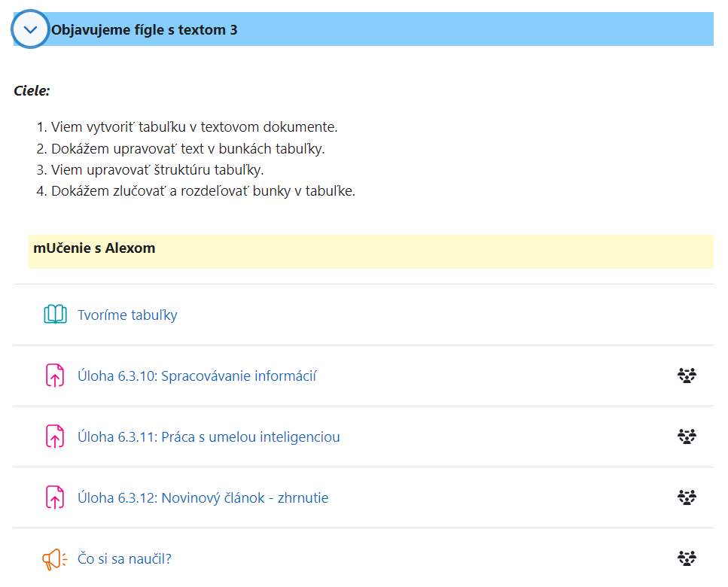The width and height of the screenshot is (728, 587).
Task: Click the assignment icon for Úloha 6.3.10
Action: tap(55, 376)
